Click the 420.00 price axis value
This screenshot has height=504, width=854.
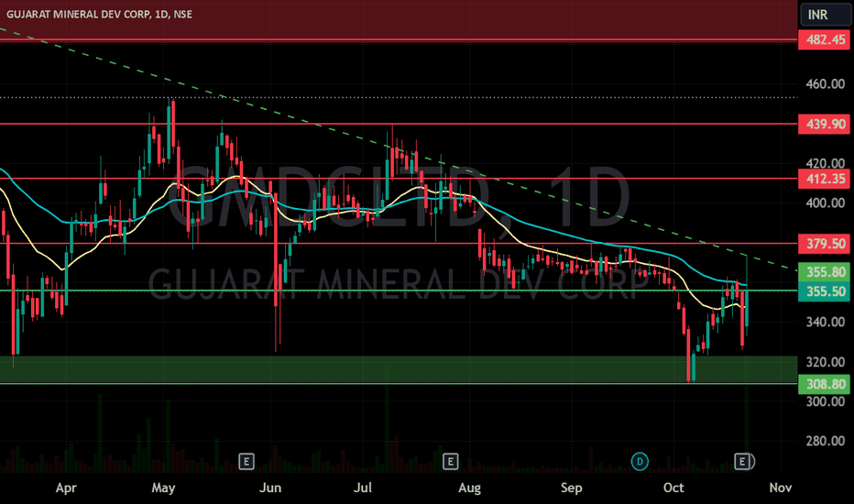pyautogui.click(x=825, y=163)
